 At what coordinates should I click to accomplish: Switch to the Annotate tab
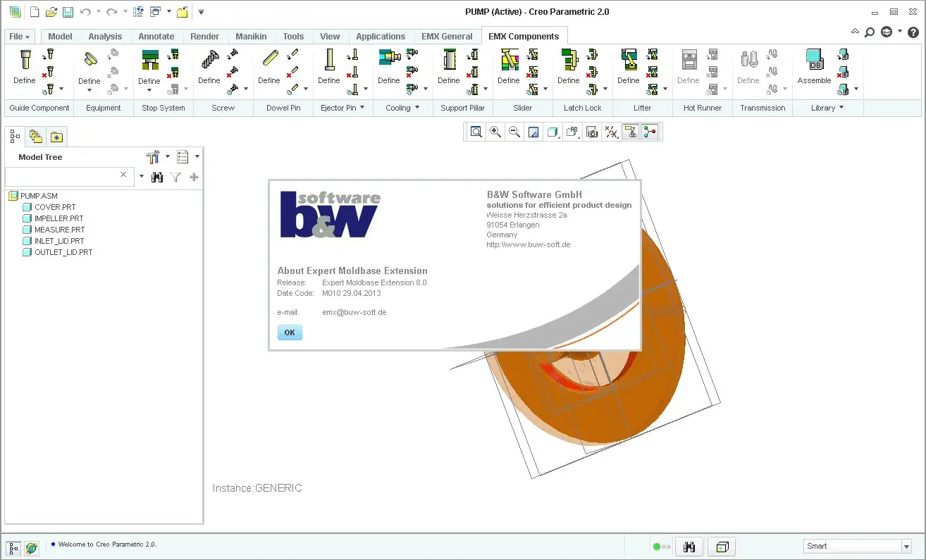tap(156, 37)
